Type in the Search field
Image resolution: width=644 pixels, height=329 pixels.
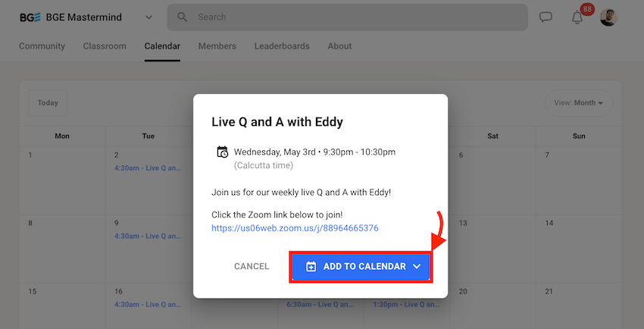356,17
